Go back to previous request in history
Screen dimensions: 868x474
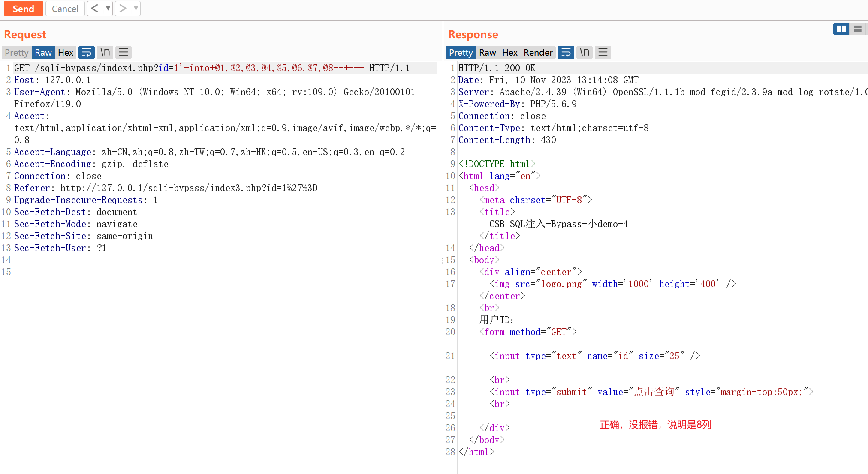coord(95,9)
